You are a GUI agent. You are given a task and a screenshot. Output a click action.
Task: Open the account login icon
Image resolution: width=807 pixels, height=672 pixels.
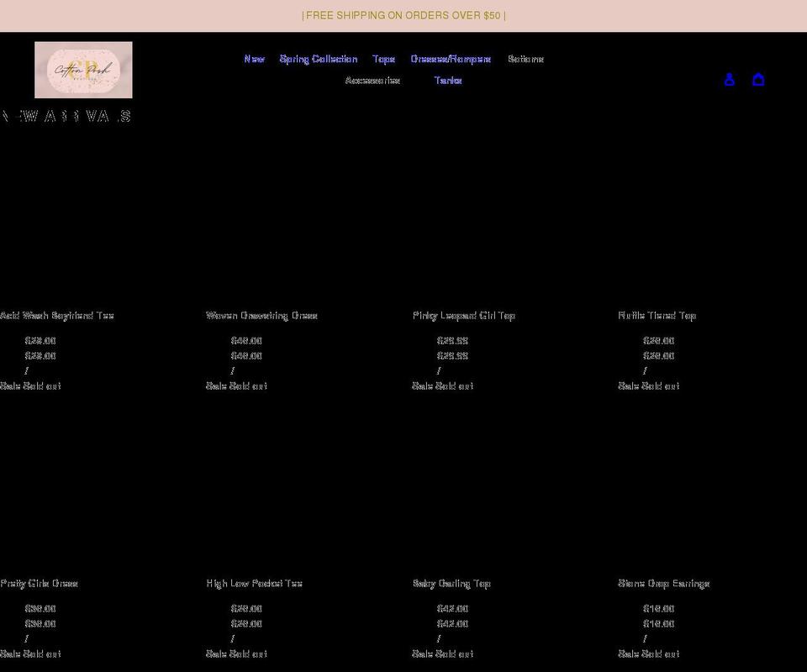click(x=730, y=80)
